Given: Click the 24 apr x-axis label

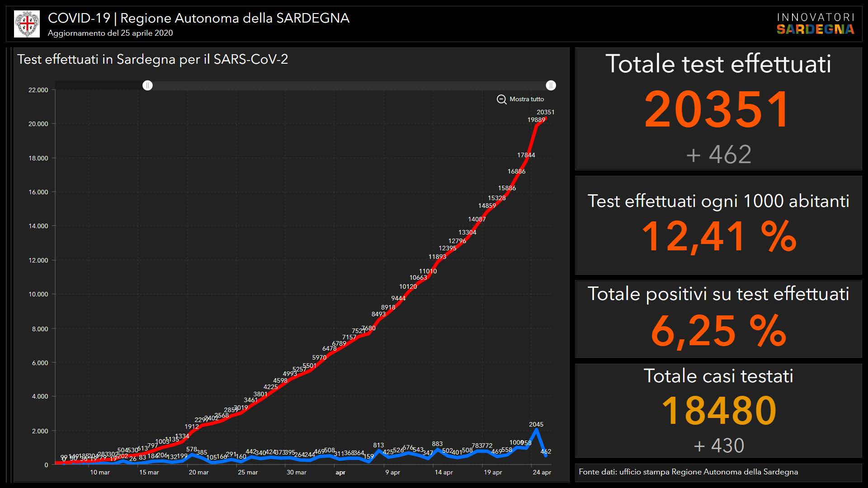Looking at the screenshot, I should [542, 472].
